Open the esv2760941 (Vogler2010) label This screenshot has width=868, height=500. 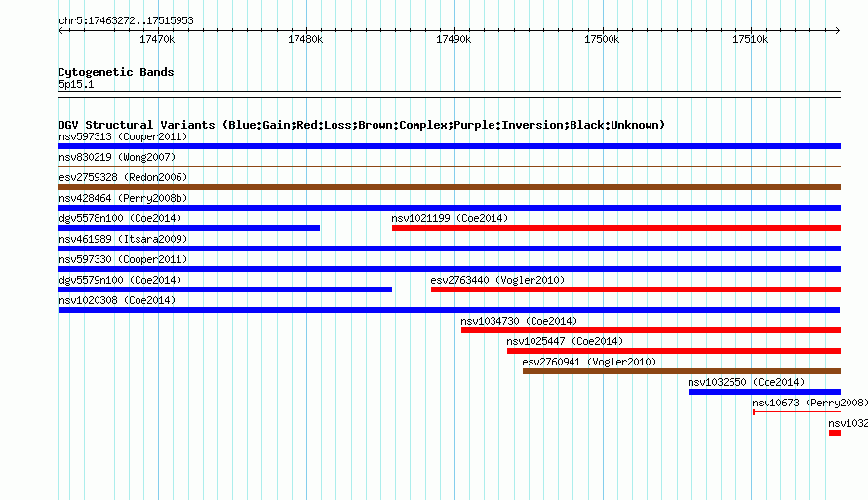tap(589, 362)
